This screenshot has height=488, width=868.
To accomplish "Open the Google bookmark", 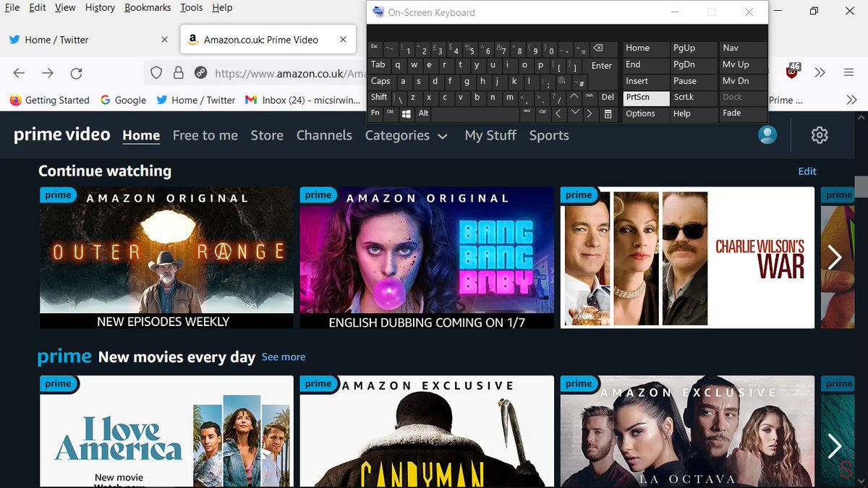I will 123,100.
